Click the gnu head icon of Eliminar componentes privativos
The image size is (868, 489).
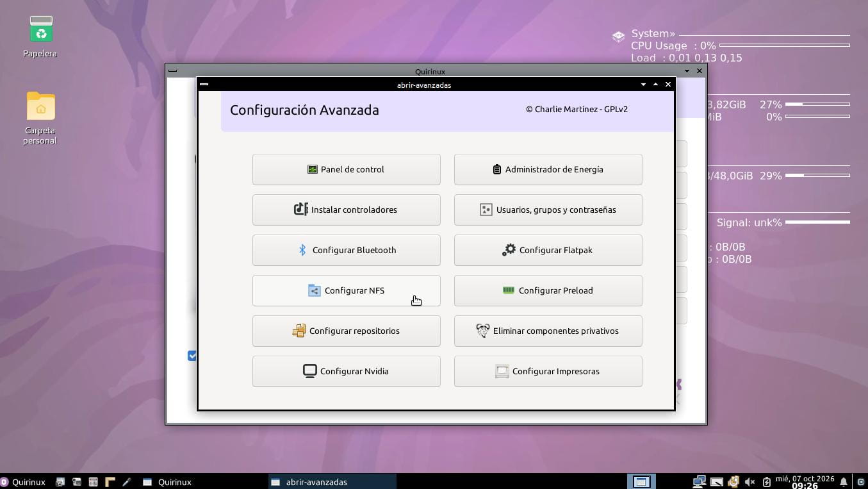click(483, 331)
